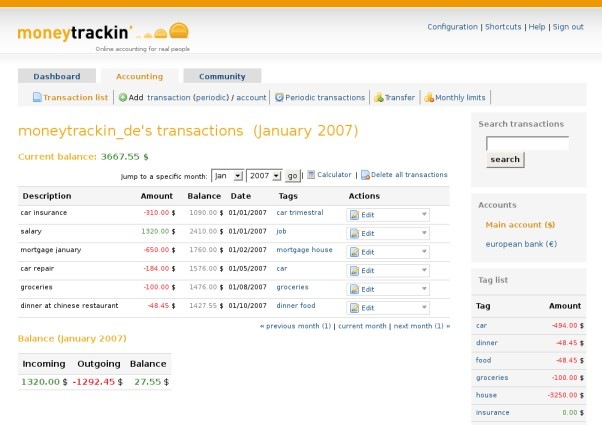Open the Transfer submenu item

coord(400,98)
